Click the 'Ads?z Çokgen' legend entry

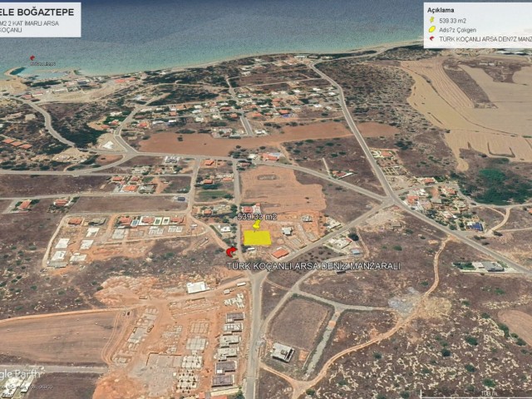tap(457, 30)
